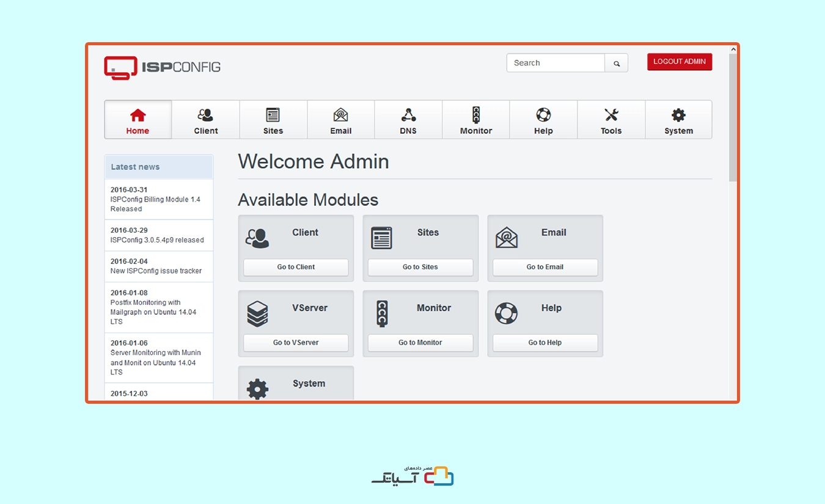Click the Sites page icon in navbar
This screenshot has height=504, width=825.
tap(273, 115)
